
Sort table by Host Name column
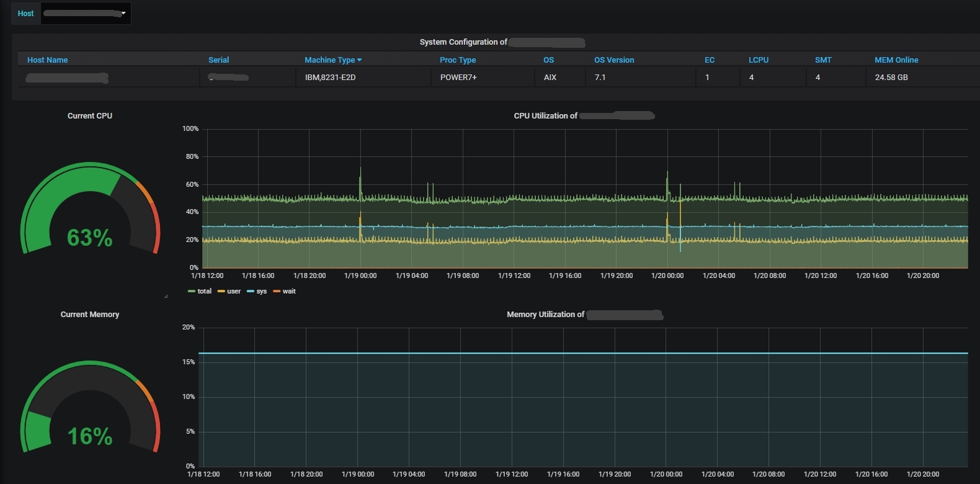click(47, 60)
